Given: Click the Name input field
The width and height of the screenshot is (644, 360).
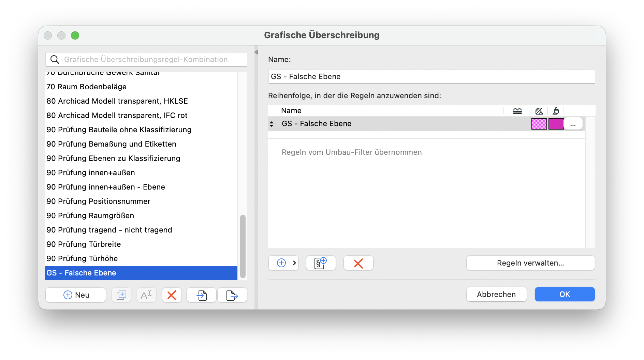Looking at the screenshot, I should [x=431, y=76].
